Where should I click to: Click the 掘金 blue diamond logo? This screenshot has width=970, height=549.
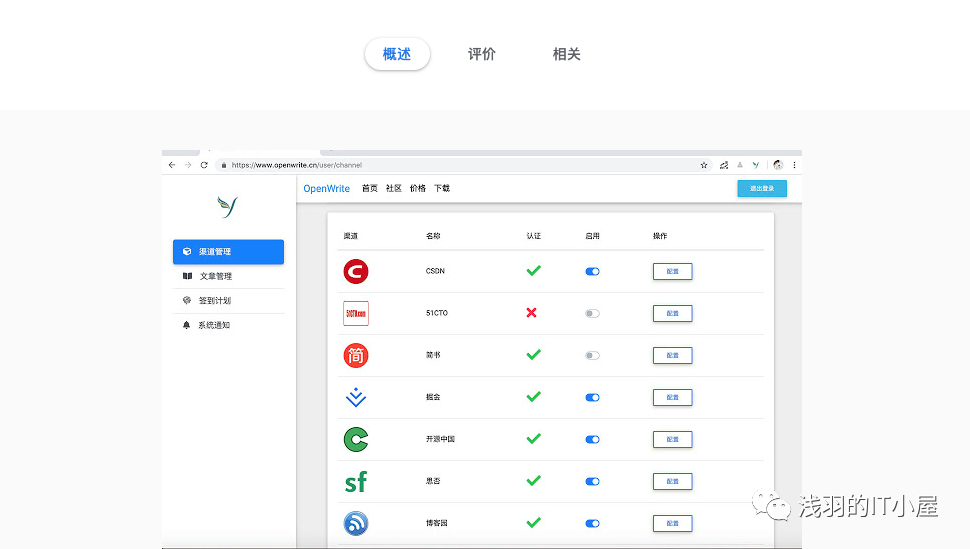click(355, 397)
